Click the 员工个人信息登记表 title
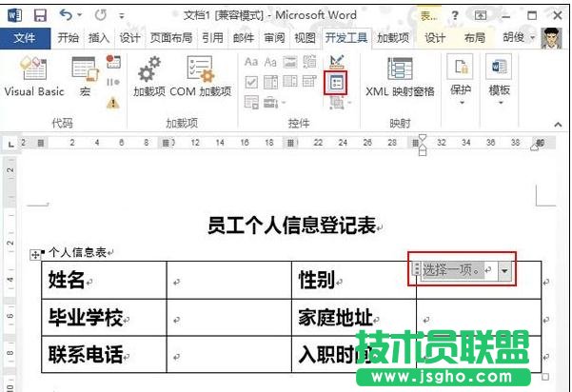572x392 pixels. pyautogui.click(x=291, y=225)
